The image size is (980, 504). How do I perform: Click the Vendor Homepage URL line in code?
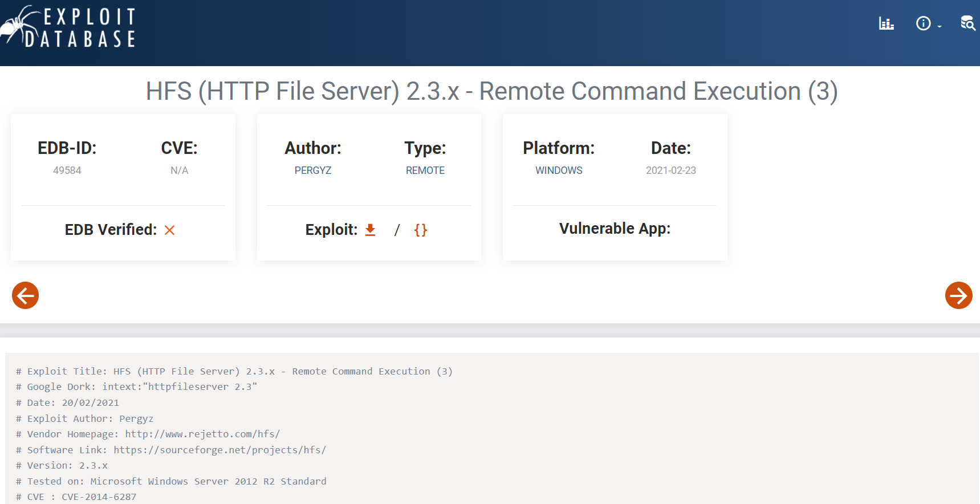point(148,434)
